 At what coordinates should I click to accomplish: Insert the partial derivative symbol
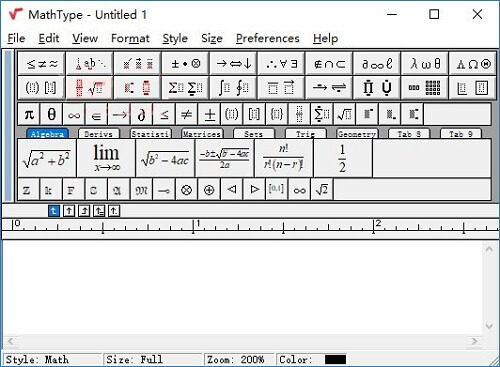click(x=142, y=114)
